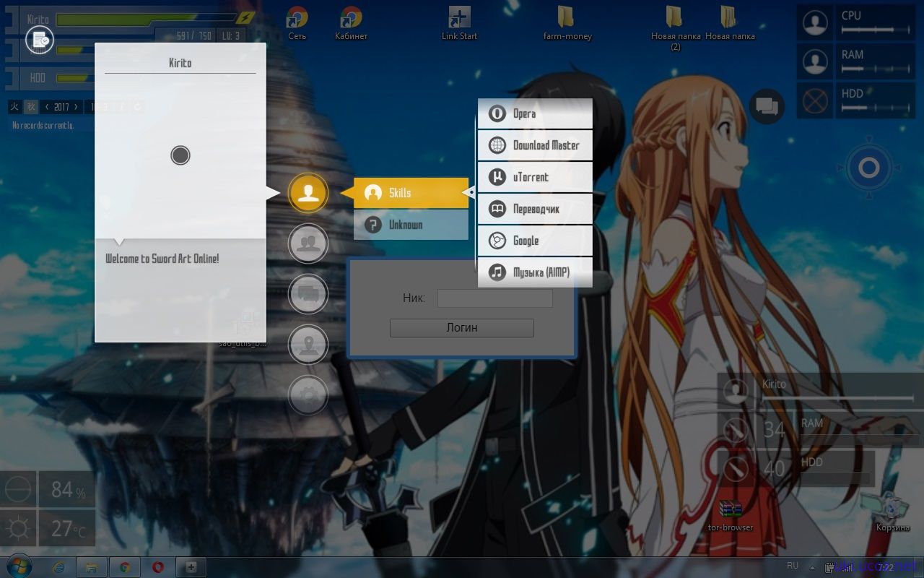Open Google from the Skills list
The image size is (924, 578).
(535, 241)
